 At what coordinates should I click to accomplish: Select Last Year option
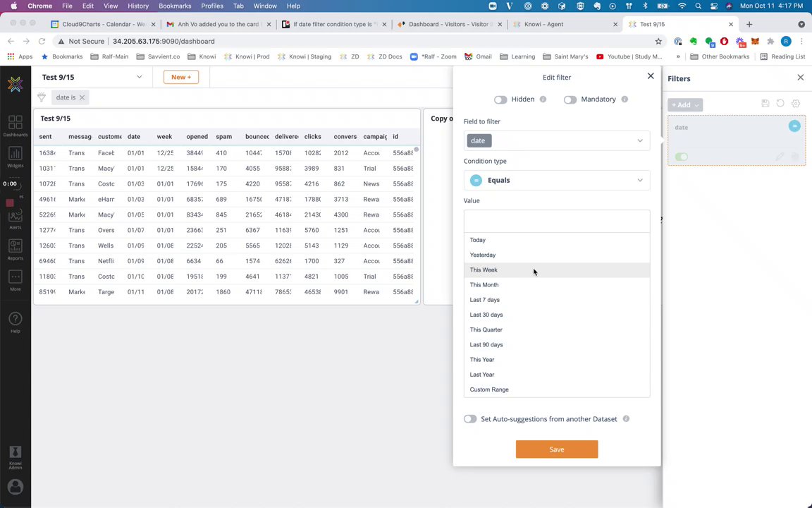[557, 374]
